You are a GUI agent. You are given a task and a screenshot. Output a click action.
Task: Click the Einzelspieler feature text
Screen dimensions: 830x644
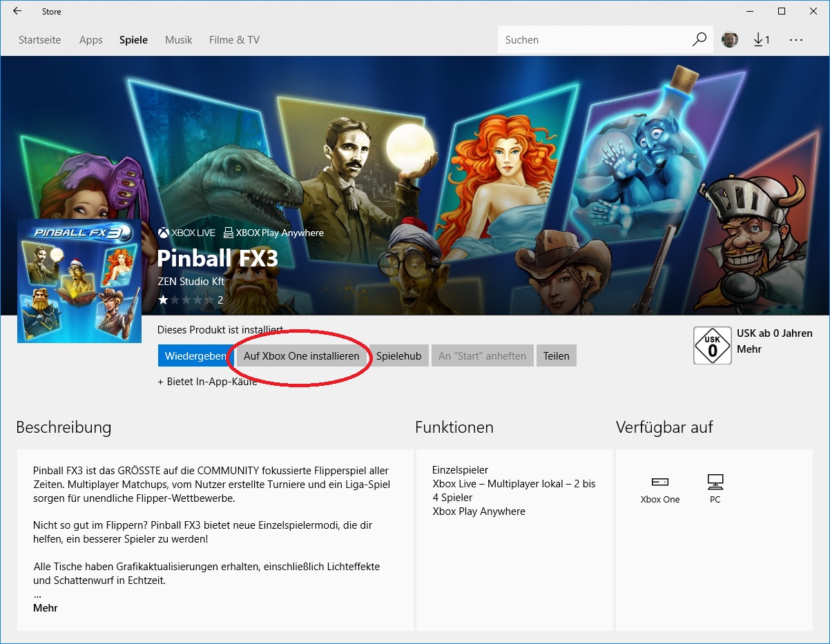click(x=460, y=470)
